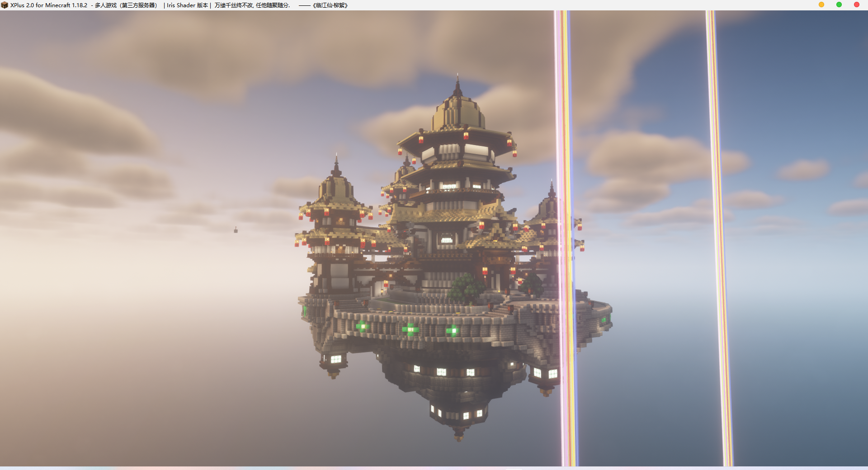Click the spire tip of the left pagoda tower
The image size is (868, 470).
336,158
